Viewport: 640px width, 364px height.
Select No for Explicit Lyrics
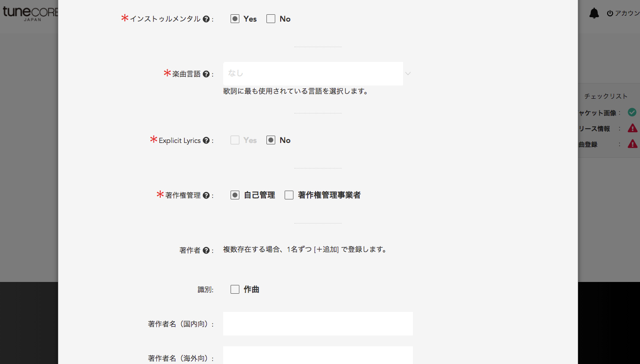[271, 140]
